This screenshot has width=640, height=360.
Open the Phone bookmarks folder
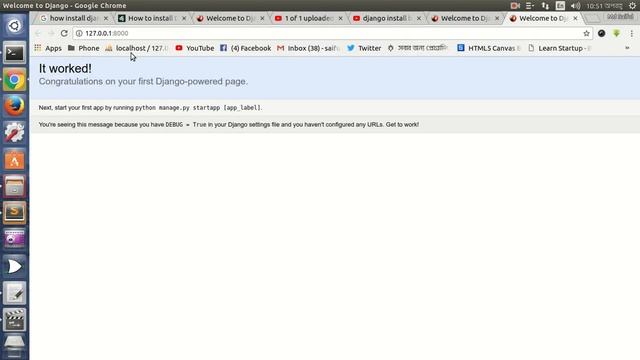pyautogui.click(x=84, y=48)
